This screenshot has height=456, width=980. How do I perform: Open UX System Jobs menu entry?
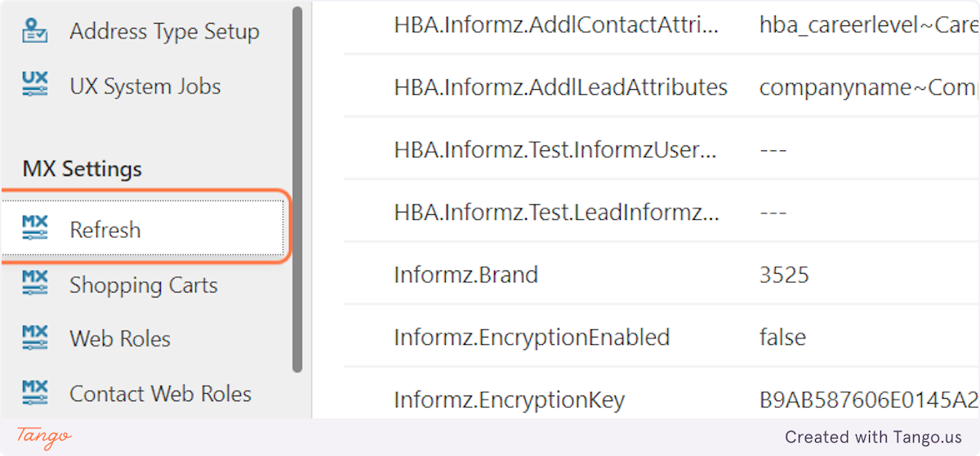(145, 87)
